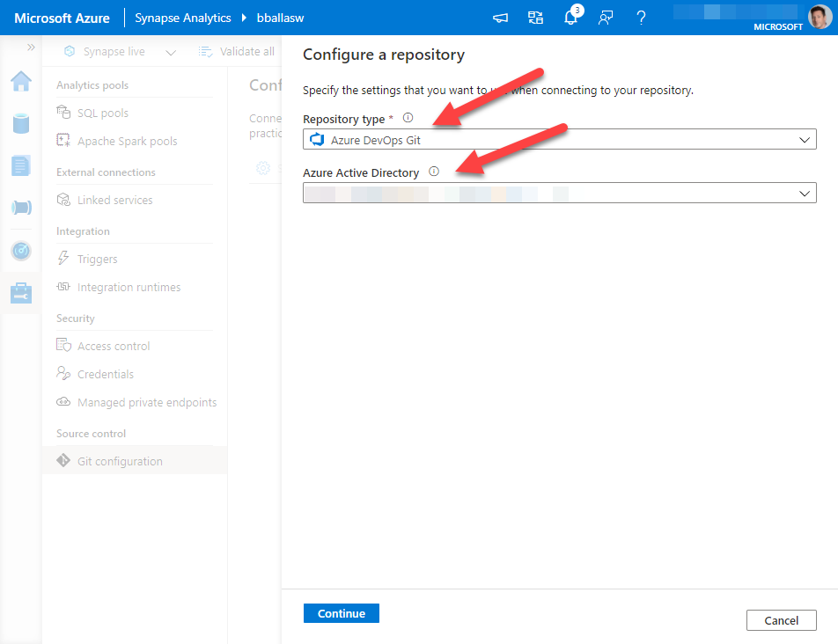Open Managed private endpoints
The image size is (838, 644).
(147, 403)
